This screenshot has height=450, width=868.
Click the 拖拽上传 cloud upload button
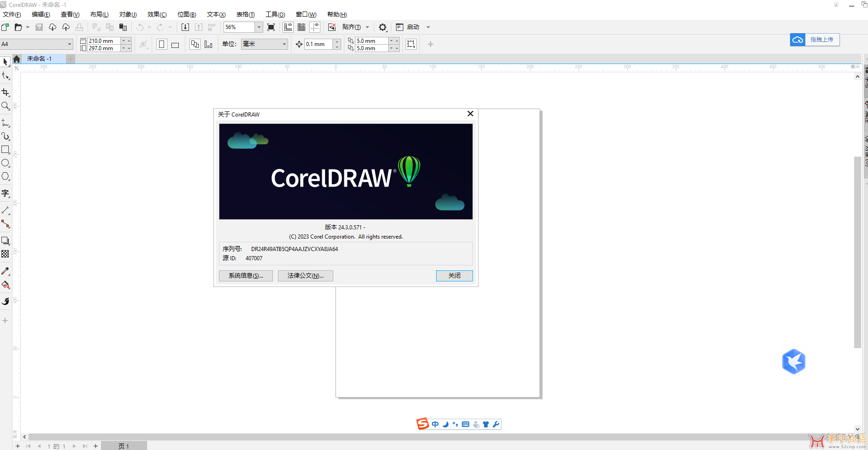click(x=815, y=40)
